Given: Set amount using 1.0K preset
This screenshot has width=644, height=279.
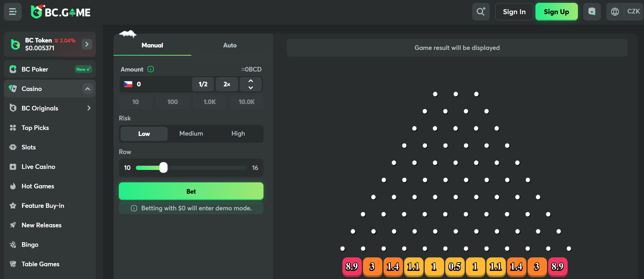Looking at the screenshot, I should (x=210, y=102).
